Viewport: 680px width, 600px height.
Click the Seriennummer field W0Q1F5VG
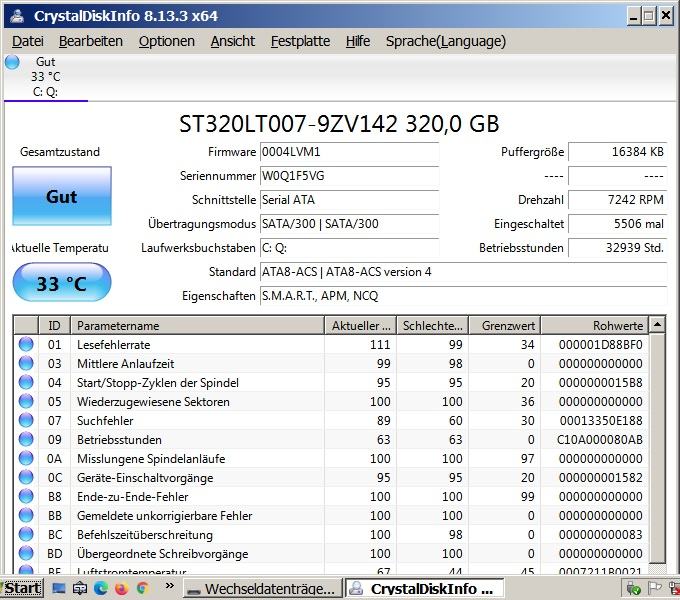pyautogui.click(x=349, y=176)
